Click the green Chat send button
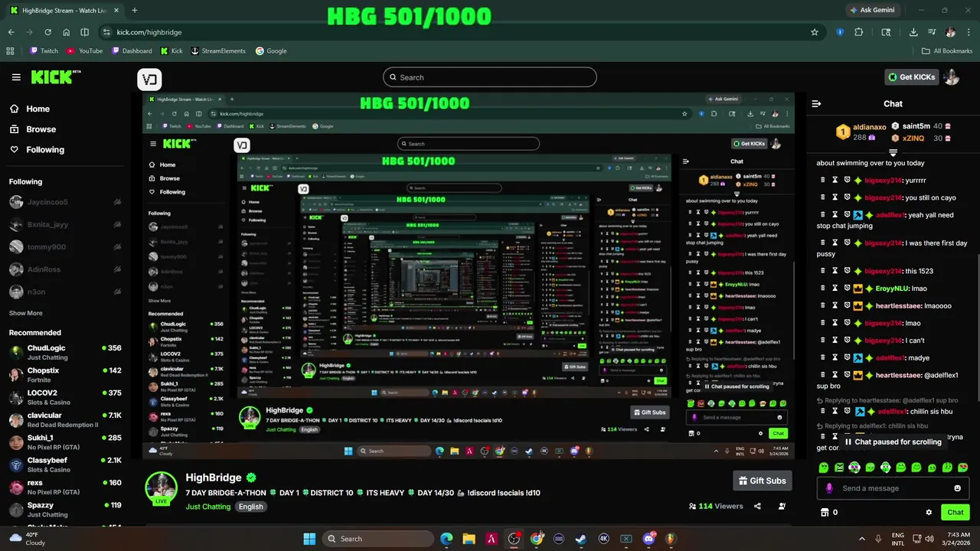Image resolution: width=980 pixels, height=551 pixels. (x=955, y=512)
